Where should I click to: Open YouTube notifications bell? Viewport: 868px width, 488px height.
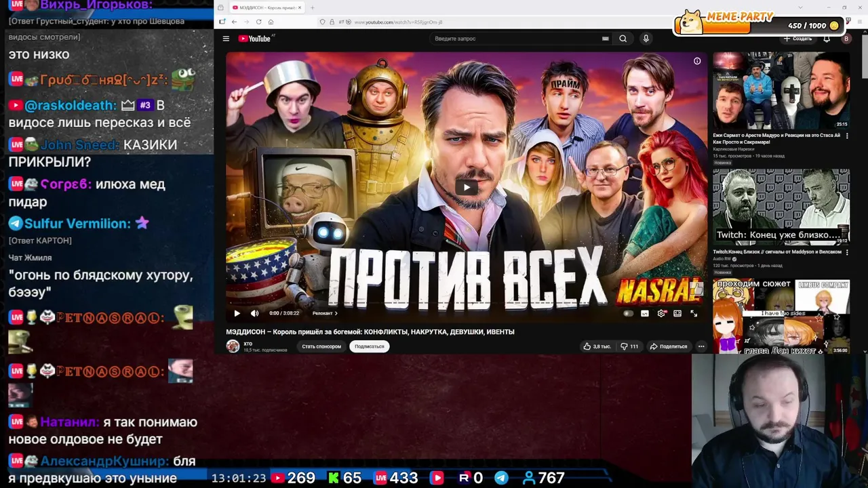coord(827,39)
